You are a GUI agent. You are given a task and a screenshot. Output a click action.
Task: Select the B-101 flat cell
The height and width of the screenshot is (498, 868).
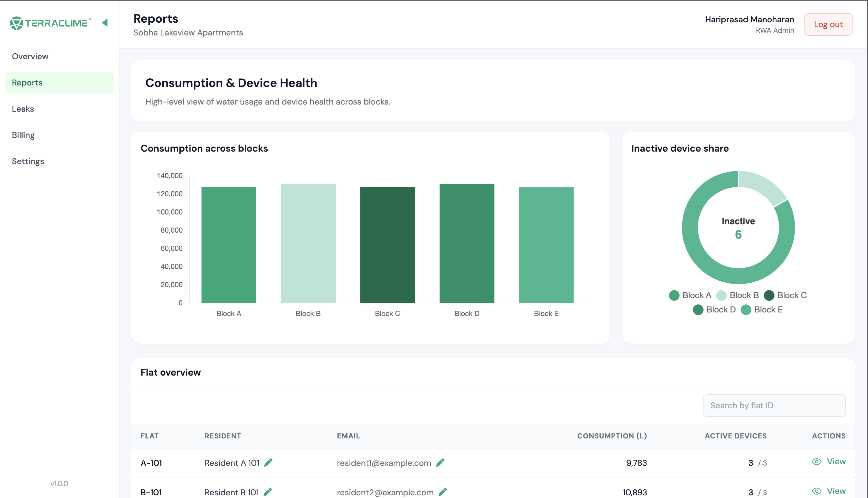click(151, 493)
